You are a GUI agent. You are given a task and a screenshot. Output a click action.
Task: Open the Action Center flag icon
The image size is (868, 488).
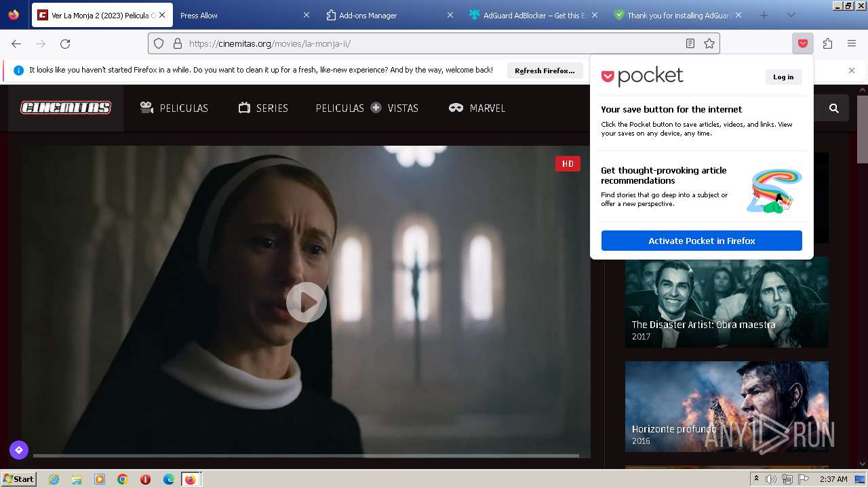coord(804,479)
